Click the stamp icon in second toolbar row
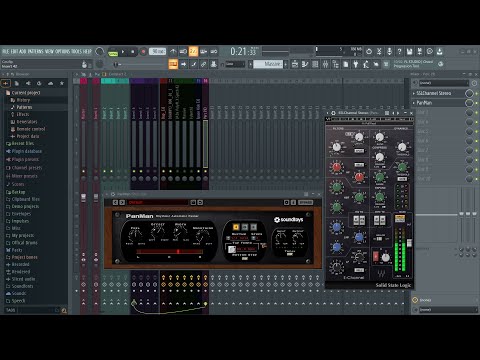 tap(214, 64)
